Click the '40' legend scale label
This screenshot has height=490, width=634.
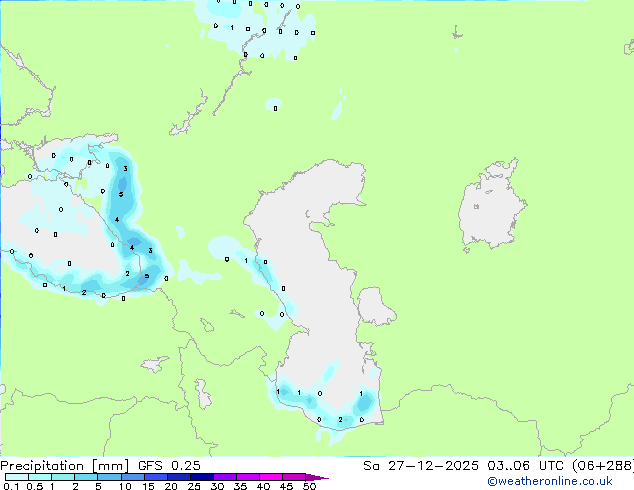(263, 486)
